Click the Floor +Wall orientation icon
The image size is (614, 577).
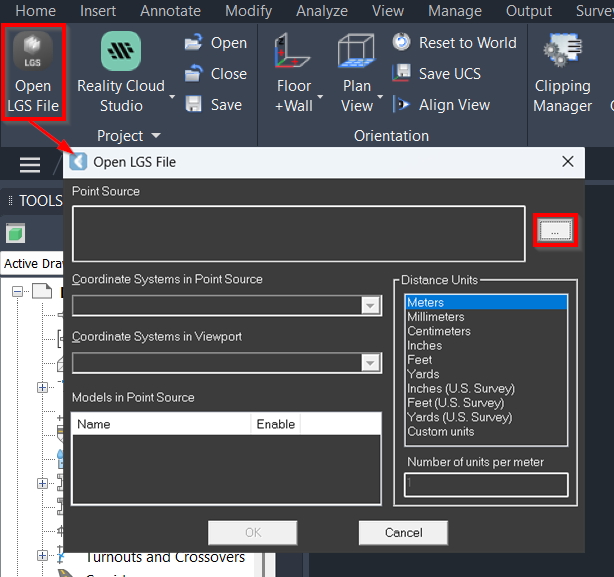click(294, 52)
